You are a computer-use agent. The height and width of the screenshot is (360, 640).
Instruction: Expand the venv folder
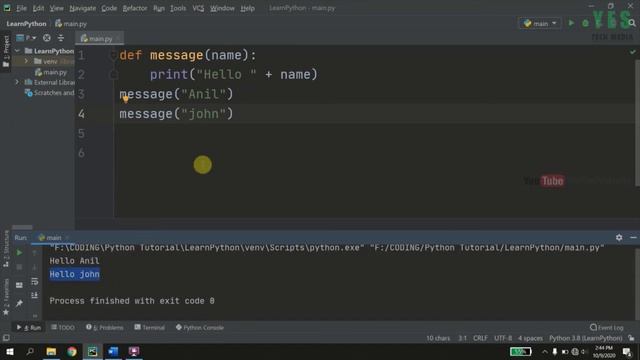coord(27,61)
